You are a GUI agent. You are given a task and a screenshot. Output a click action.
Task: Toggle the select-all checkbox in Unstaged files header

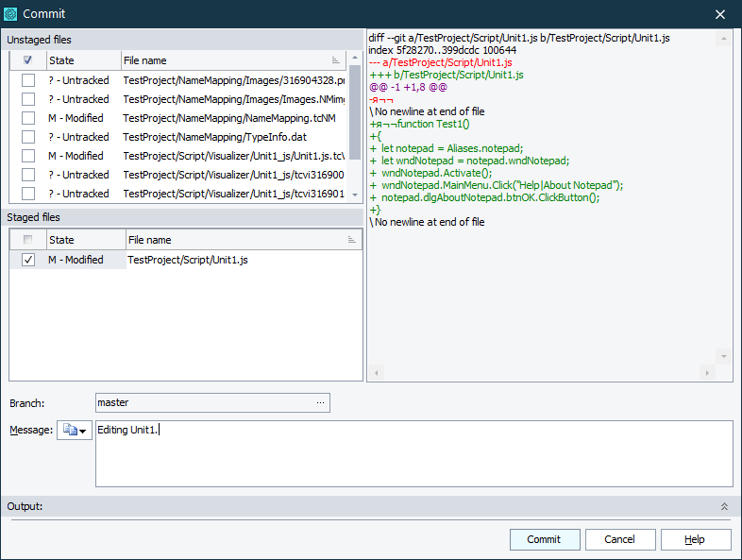click(28, 60)
